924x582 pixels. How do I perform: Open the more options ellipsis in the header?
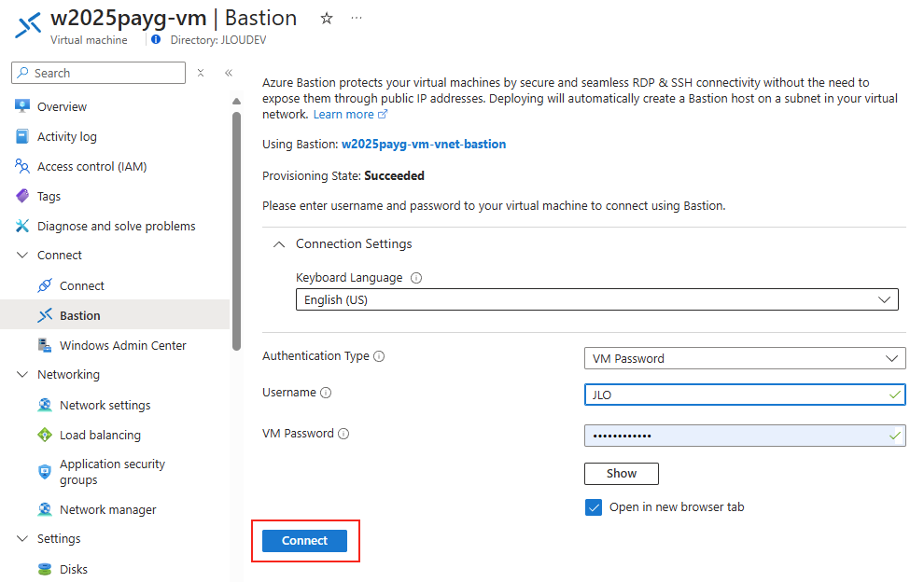357,19
